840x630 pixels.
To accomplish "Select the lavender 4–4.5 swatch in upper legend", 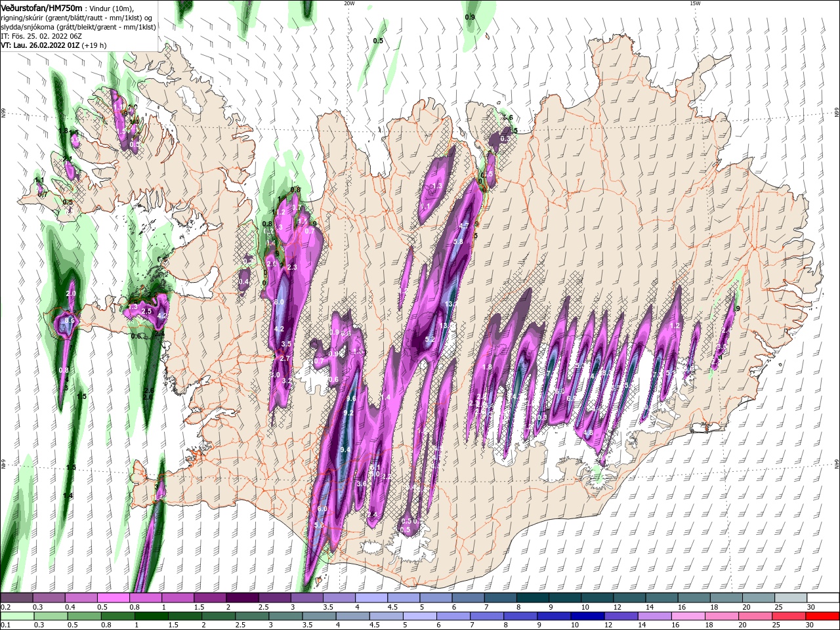I will click(x=371, y=598).
